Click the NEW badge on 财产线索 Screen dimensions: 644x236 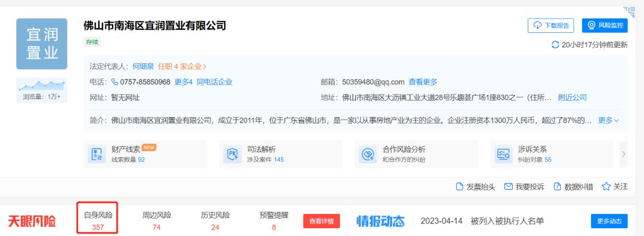[149, 147]
